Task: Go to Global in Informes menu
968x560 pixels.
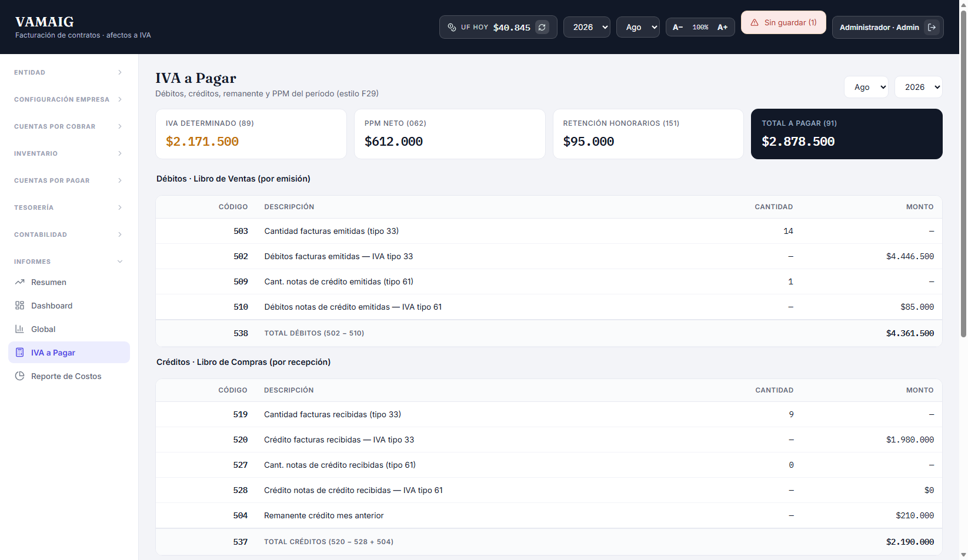Action: 69,329
